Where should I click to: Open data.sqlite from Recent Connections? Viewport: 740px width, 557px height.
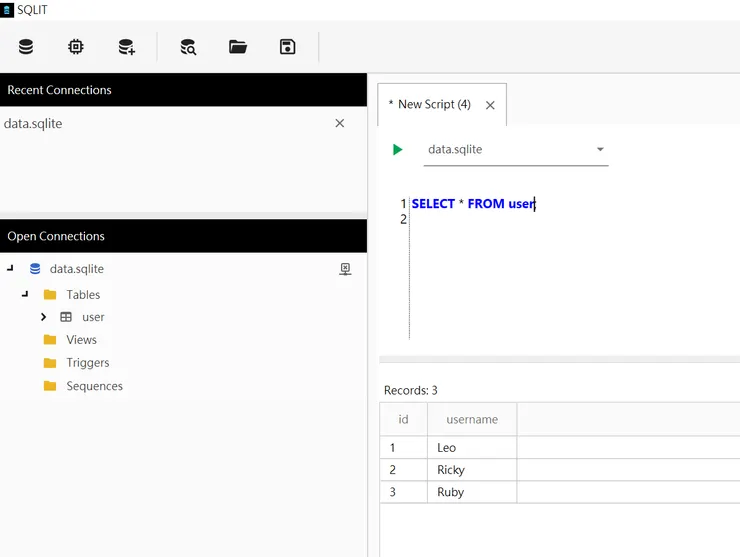coord(34,124)
